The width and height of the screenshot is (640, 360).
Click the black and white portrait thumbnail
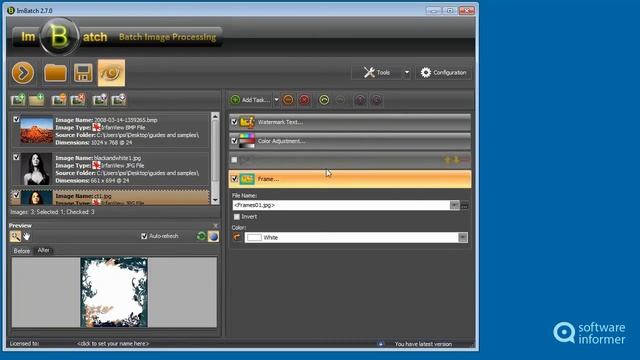tap(36, 169)
